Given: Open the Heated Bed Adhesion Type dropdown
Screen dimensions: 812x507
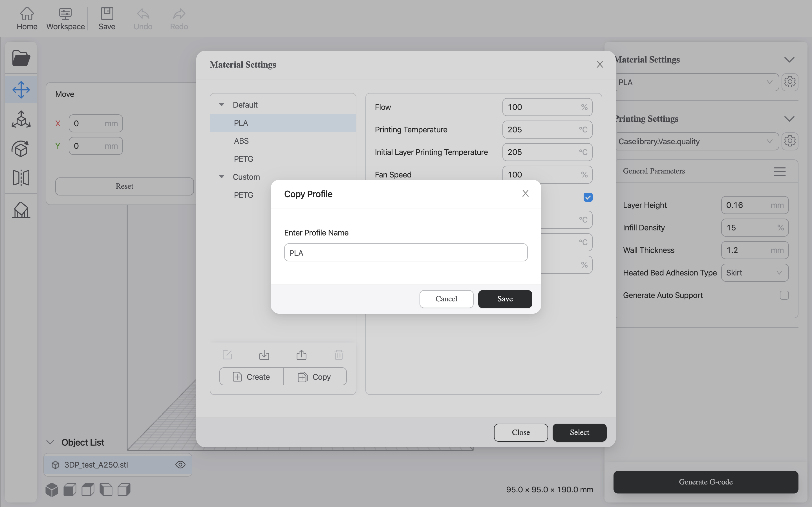Looking at the screenshot, I should 754,273.
